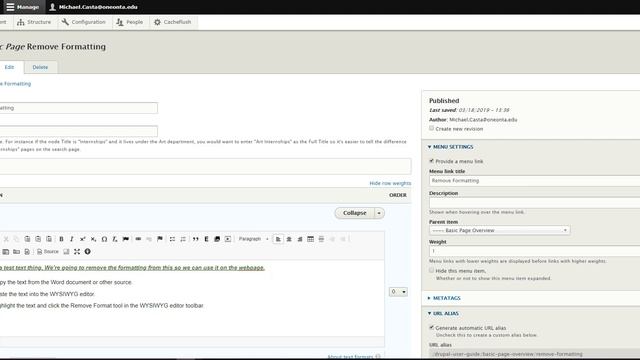Click the menu Description input field
640x360 pixels.
pyautogui.click(x=535, y=203)
